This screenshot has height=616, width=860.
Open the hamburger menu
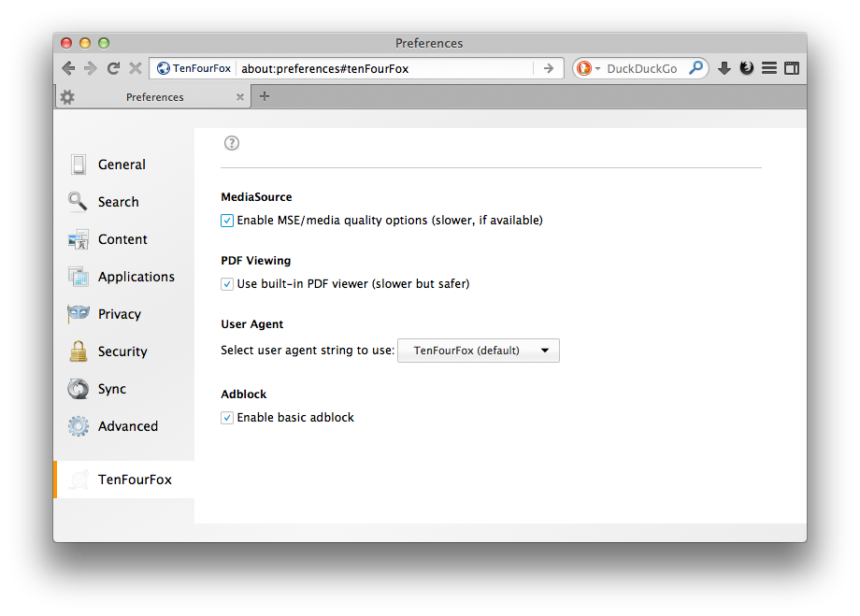tap(769, 68)
